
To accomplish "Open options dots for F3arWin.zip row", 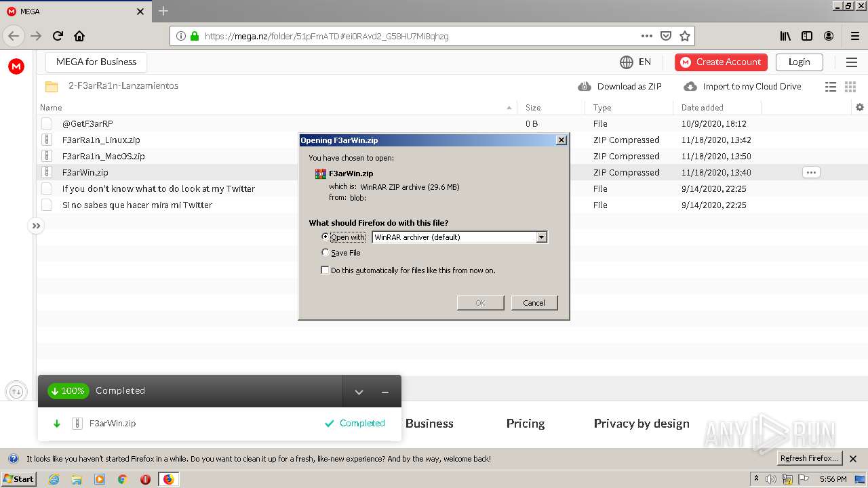I will [811, 172].
